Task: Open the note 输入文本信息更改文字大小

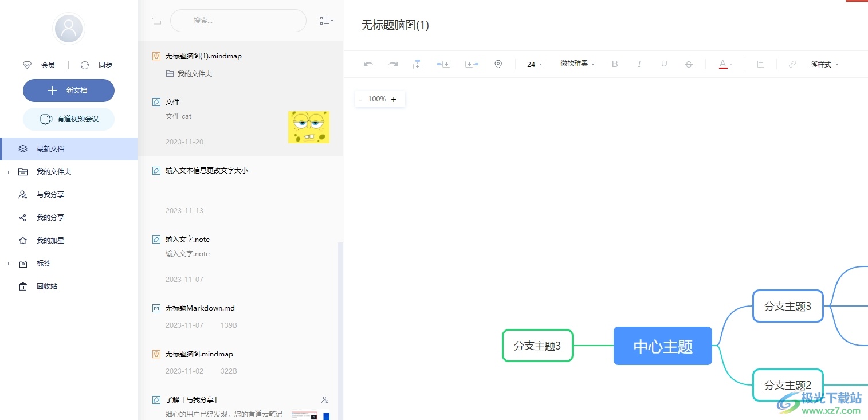Action: tap(207, 171)
